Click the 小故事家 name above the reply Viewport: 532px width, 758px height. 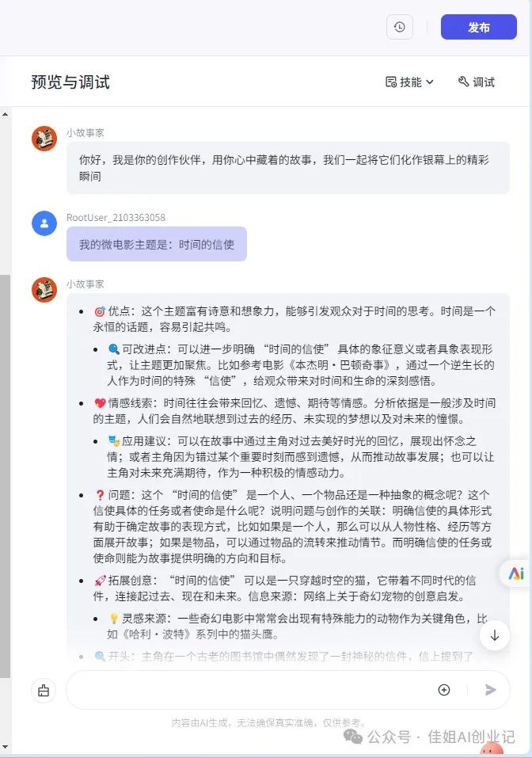point(85,284)
